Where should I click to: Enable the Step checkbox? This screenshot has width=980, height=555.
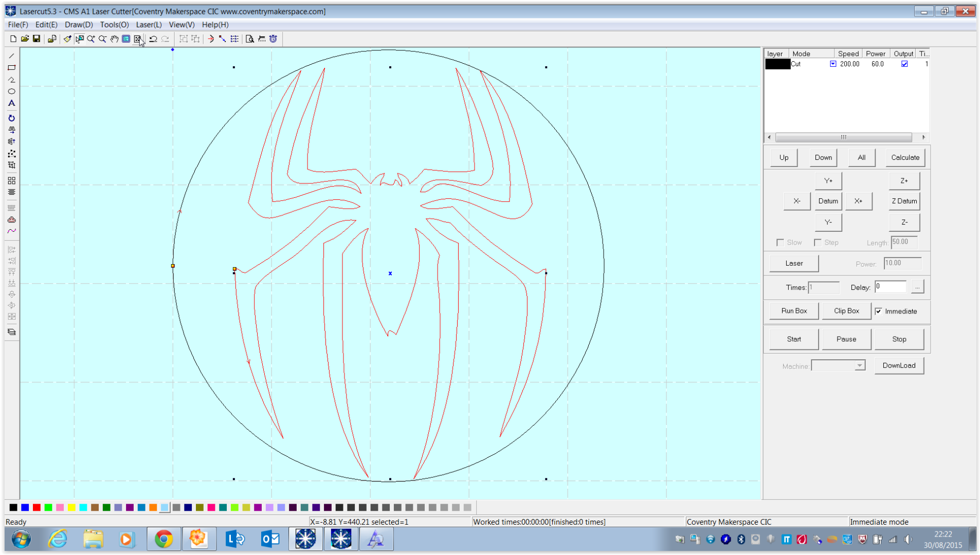(818, 243)
